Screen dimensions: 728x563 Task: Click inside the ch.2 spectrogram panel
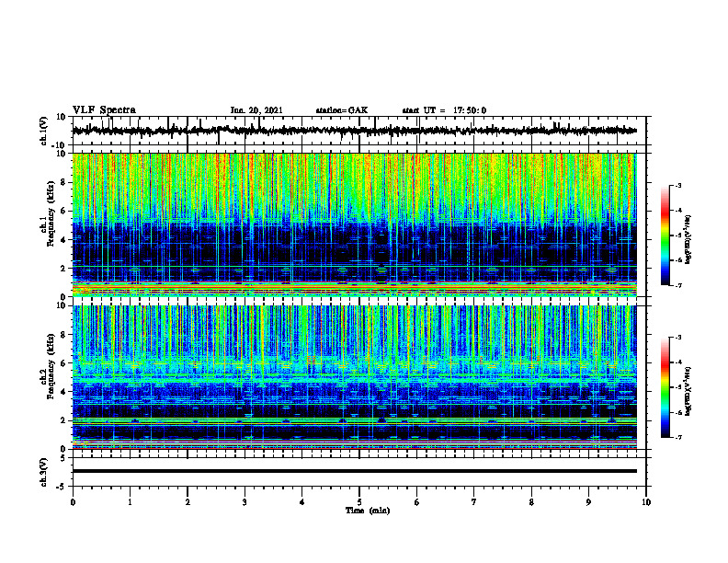coord(355,377)
